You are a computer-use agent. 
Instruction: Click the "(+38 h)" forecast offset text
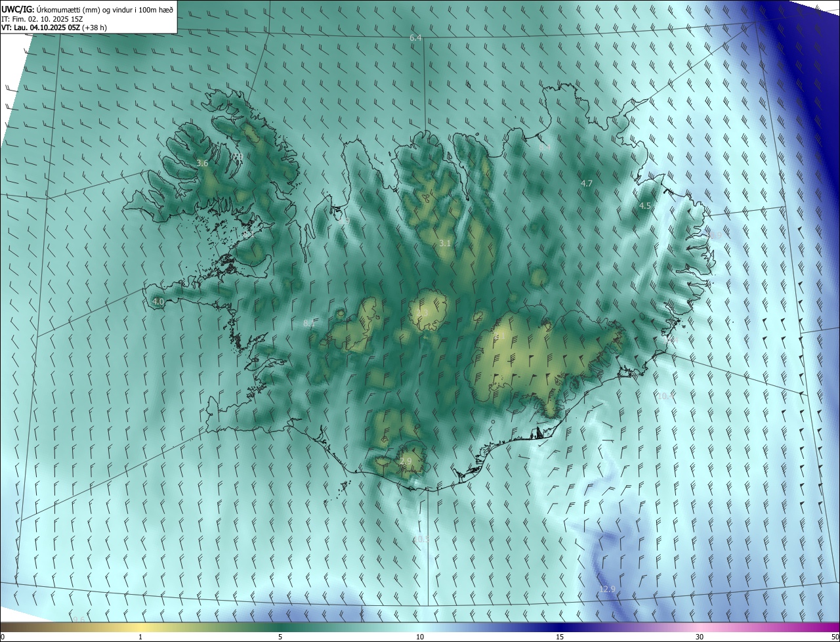(94, 28)
